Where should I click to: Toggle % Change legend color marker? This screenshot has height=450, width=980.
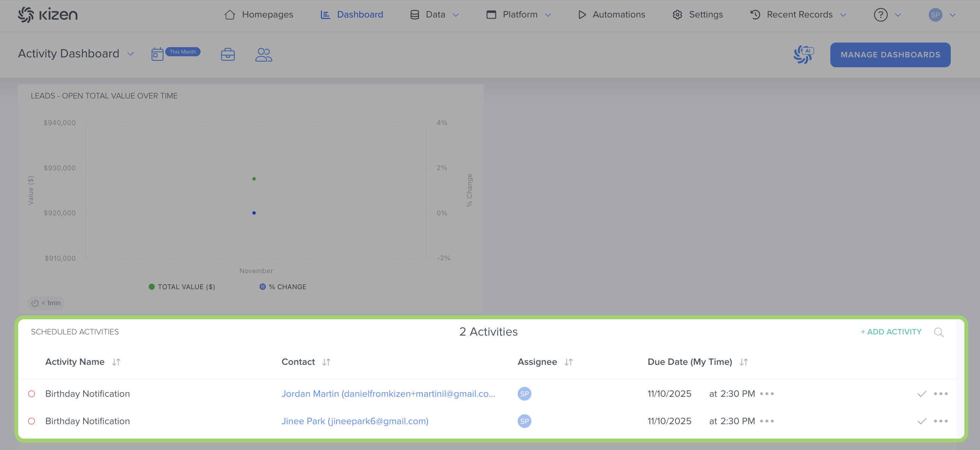coord(262,287)
